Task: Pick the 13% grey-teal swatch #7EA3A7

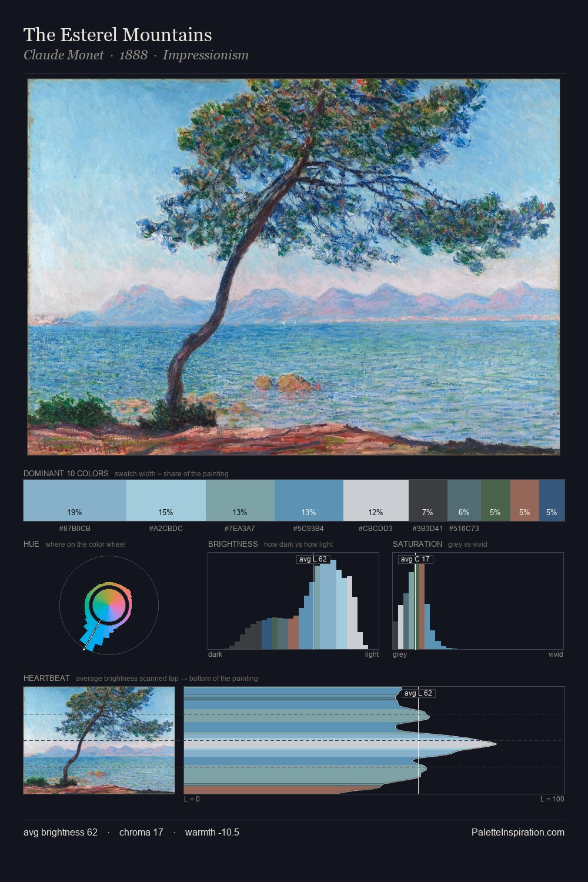Action: [x=240, y=500]
